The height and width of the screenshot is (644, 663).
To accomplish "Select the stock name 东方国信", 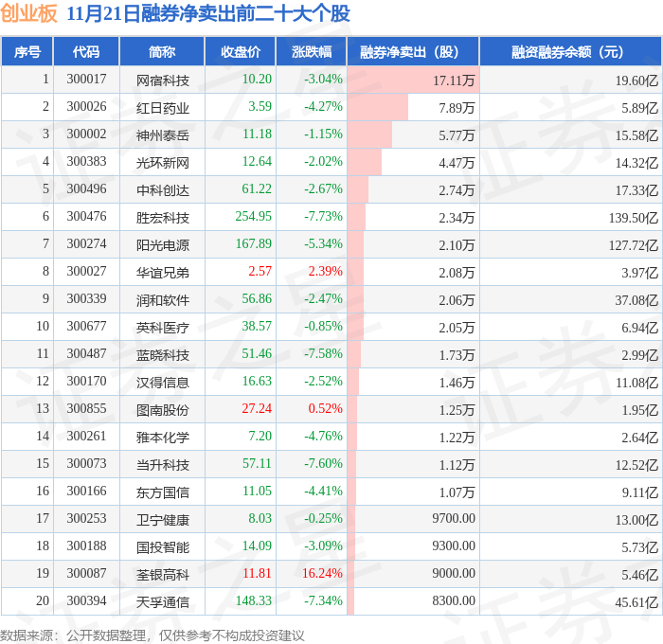I will click(162, 492).
